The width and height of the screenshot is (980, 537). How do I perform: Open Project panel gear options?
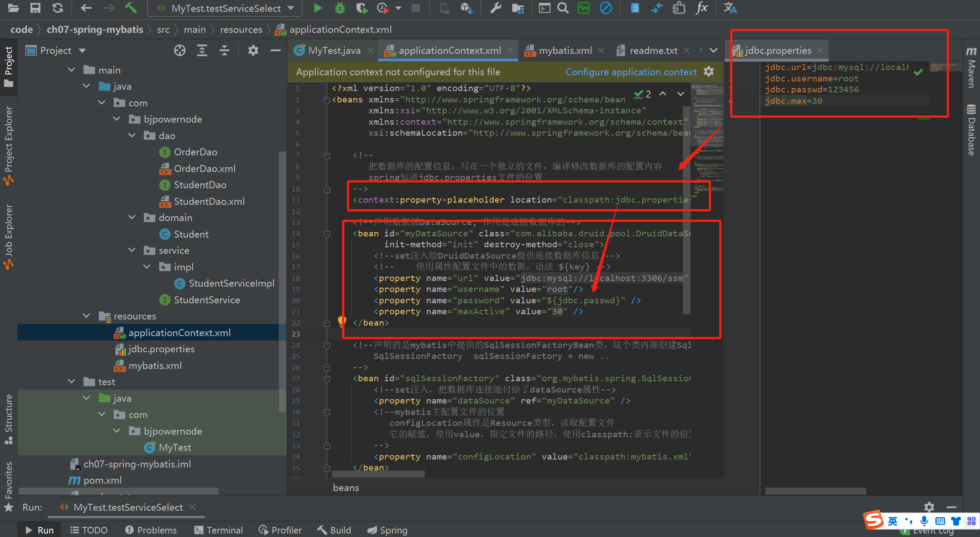[x=253, y=51]
